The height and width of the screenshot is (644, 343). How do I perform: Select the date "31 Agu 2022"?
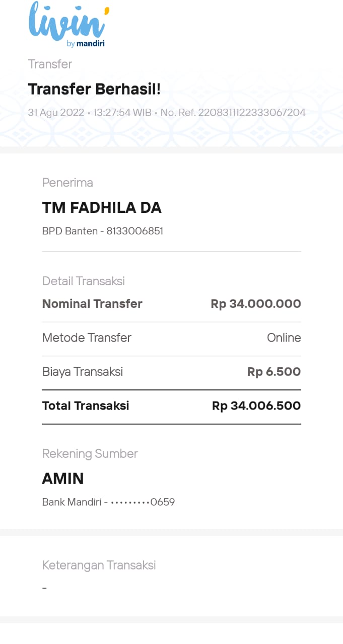tap(56, 113)
